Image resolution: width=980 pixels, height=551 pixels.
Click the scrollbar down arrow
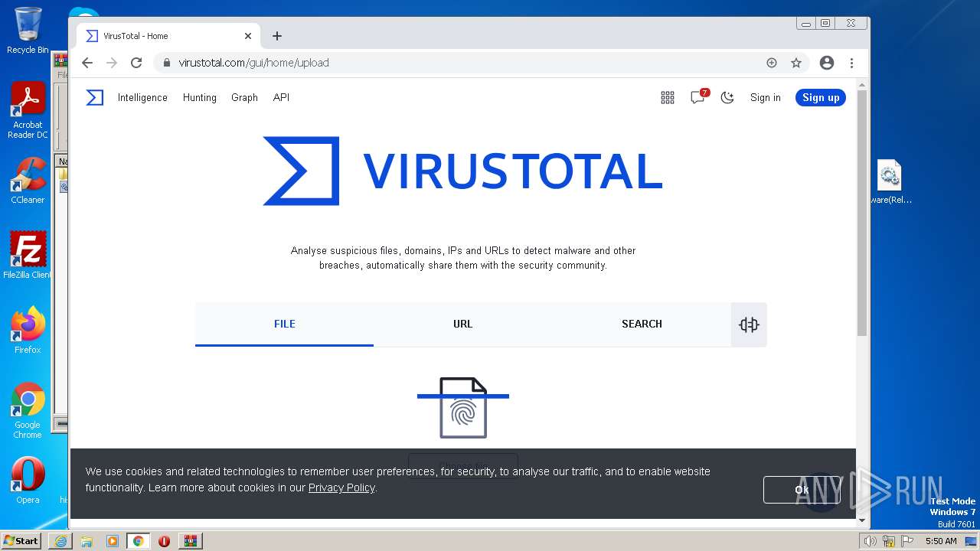click(x=862, y=520)
